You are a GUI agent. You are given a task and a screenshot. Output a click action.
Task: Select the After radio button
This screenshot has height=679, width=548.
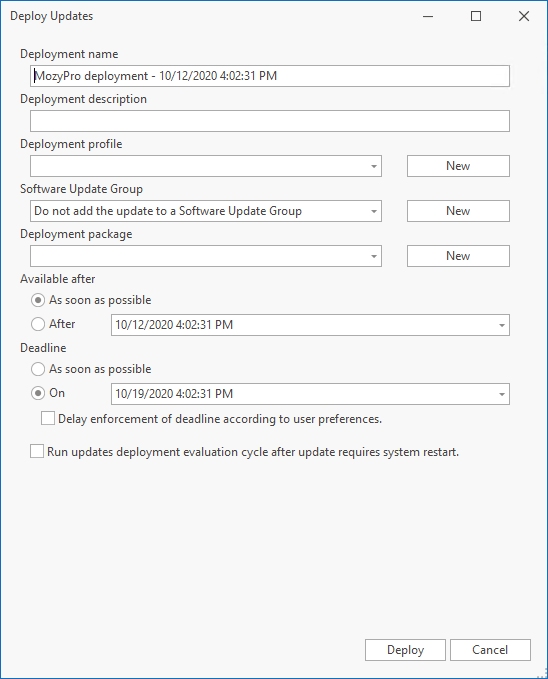(x=38, y=324)
